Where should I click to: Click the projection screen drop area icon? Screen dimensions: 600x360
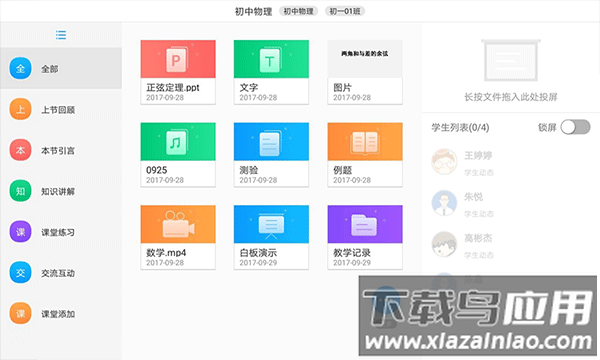[x=511, y=60]
